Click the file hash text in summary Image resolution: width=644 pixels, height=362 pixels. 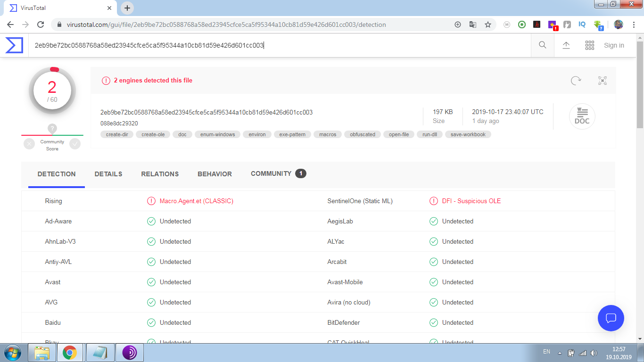tap(206, 112)
